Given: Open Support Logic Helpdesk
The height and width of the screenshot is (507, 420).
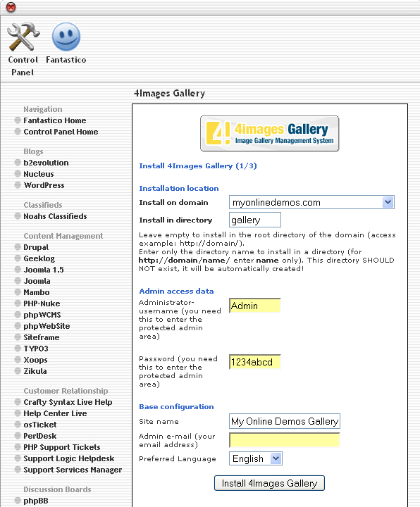Looking at the screenshot, I should [69, 458].
